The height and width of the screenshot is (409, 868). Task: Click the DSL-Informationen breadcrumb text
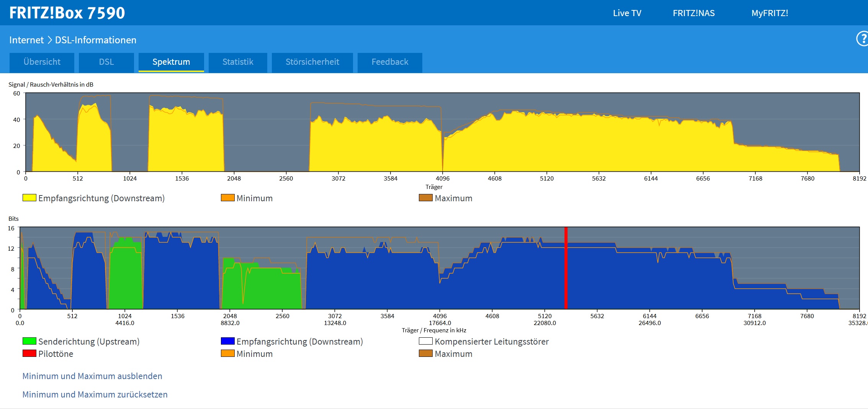click(96, 40)
